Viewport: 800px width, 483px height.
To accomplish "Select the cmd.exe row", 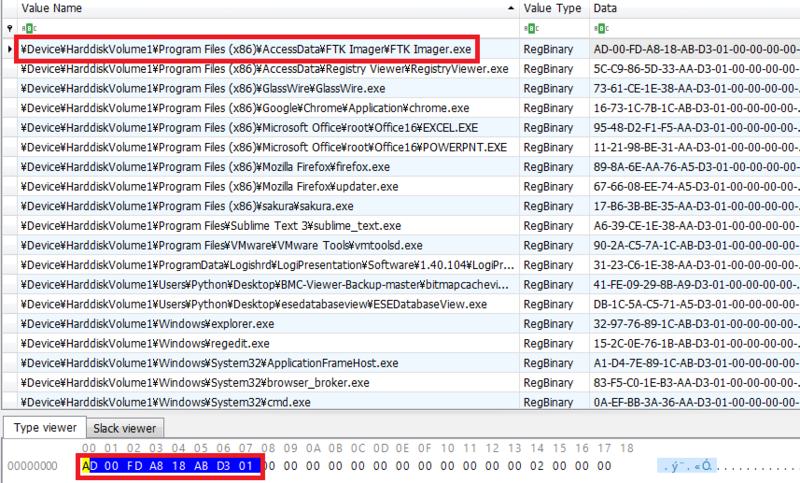I will pos(401,401).
